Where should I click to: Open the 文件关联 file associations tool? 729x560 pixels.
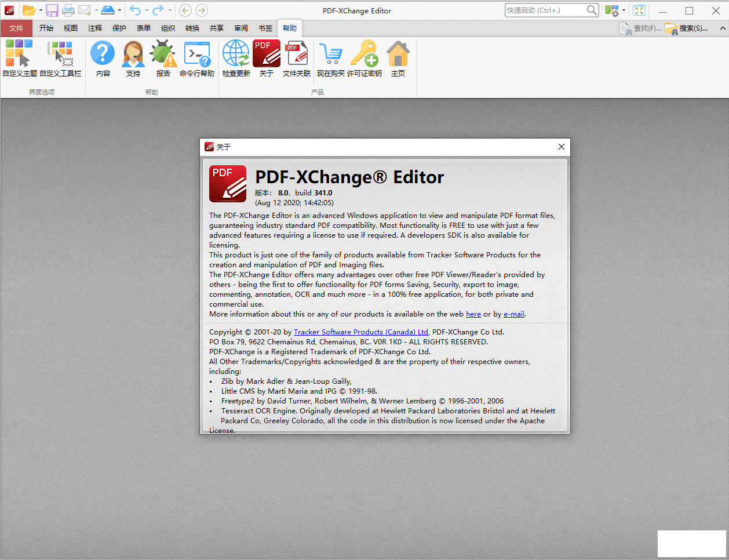coord(297,58)
